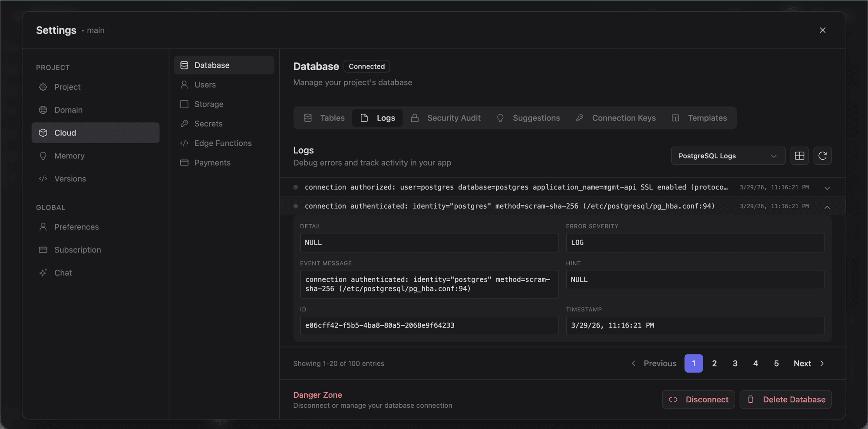Click Next to view more log entries
Viewport: 868px width, 429px height.
[x=802, y=363]
